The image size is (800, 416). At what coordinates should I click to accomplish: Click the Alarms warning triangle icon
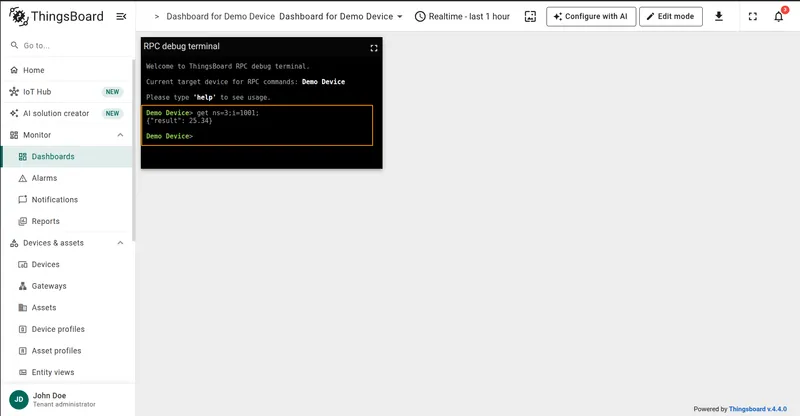[x=22, y=178]
